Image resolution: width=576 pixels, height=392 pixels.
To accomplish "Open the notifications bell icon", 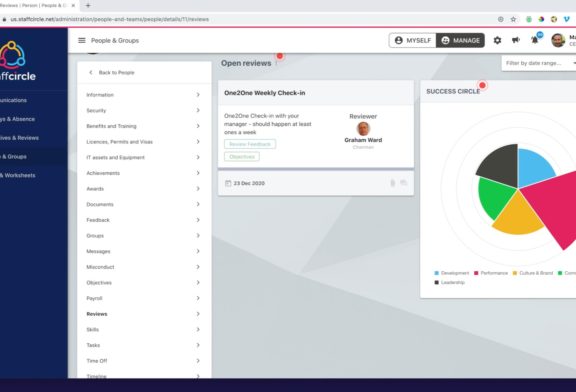I will click(535, 40).
